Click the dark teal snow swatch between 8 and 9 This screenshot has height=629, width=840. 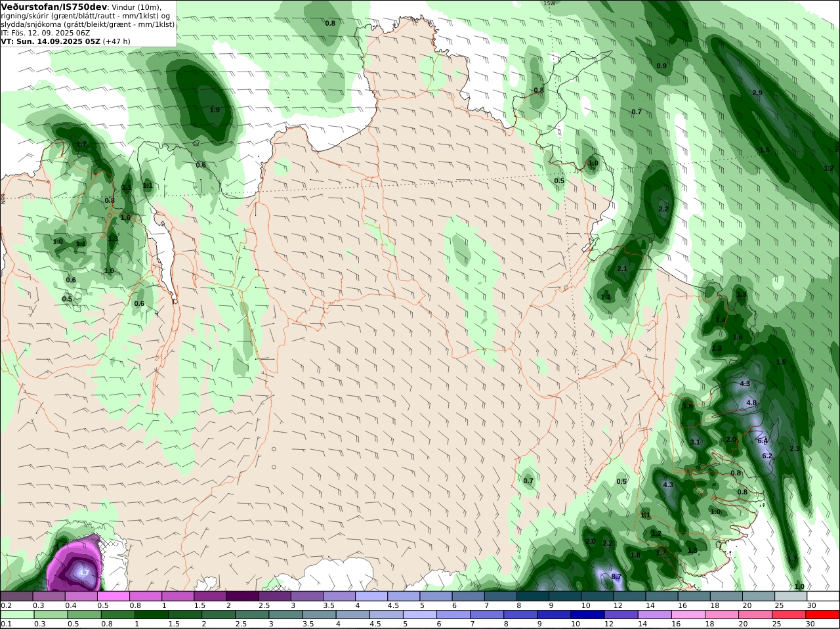(x=533, y=596)
